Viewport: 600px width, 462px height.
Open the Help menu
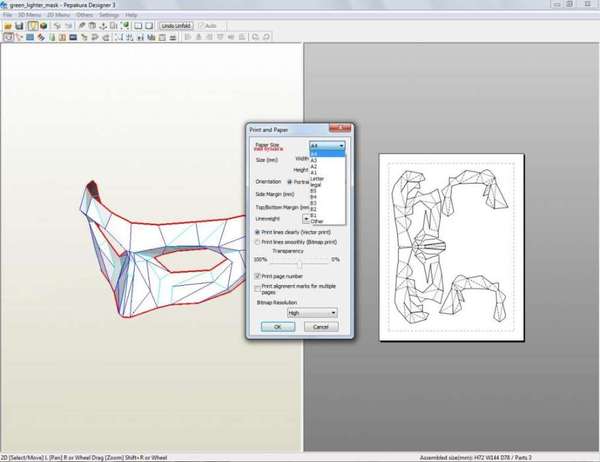tap(131, 15)
